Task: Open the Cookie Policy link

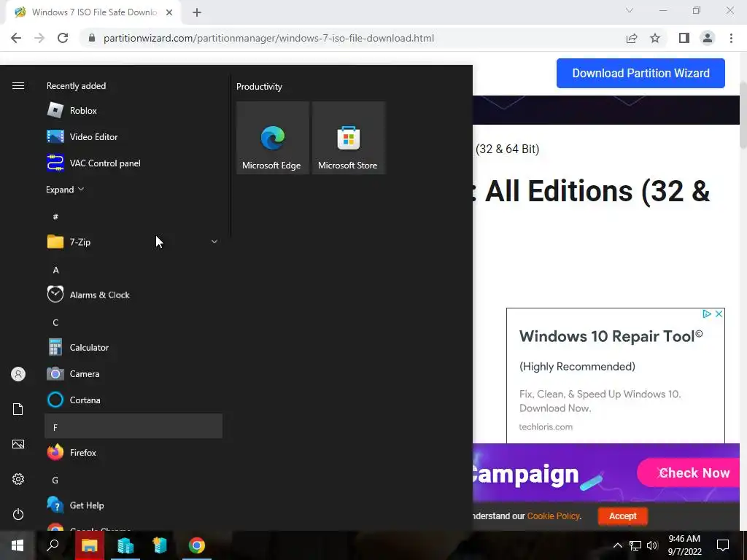Action: (x=553, y=516)
